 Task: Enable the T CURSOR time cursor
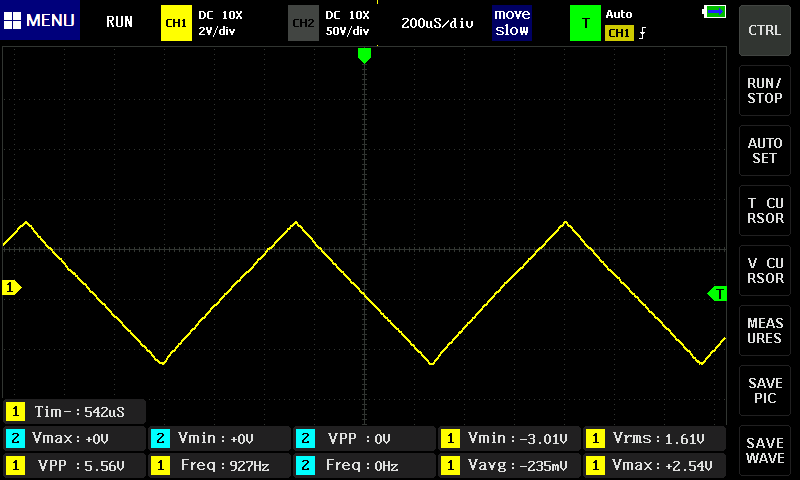coord(765,211)
